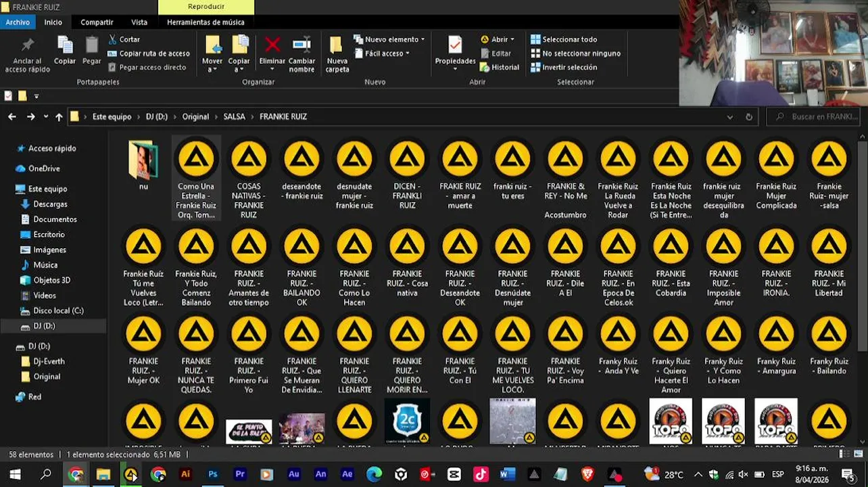This screenshot has width=868, height=487.
Task: Open Quick Access Toolbar customize dropdown
Action: pyautogui.click(x=37, y=96)
